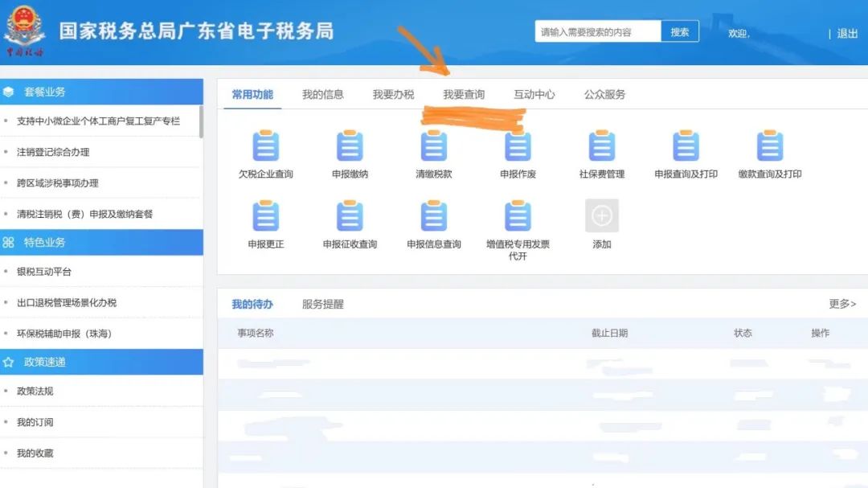This screenshot has width=868, height=488.
Task: Click the tax bureau emblem logo
Action: click(24, 31)
